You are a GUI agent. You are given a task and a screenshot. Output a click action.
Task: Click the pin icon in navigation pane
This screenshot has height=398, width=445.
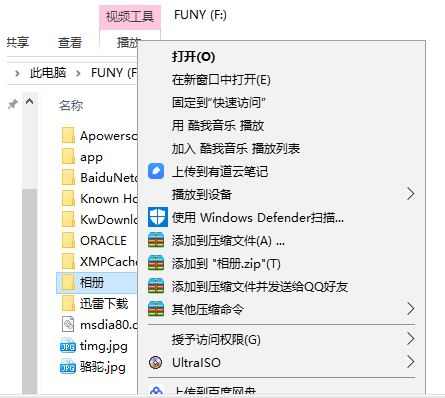pyautogui.click(x=13, y=104)
